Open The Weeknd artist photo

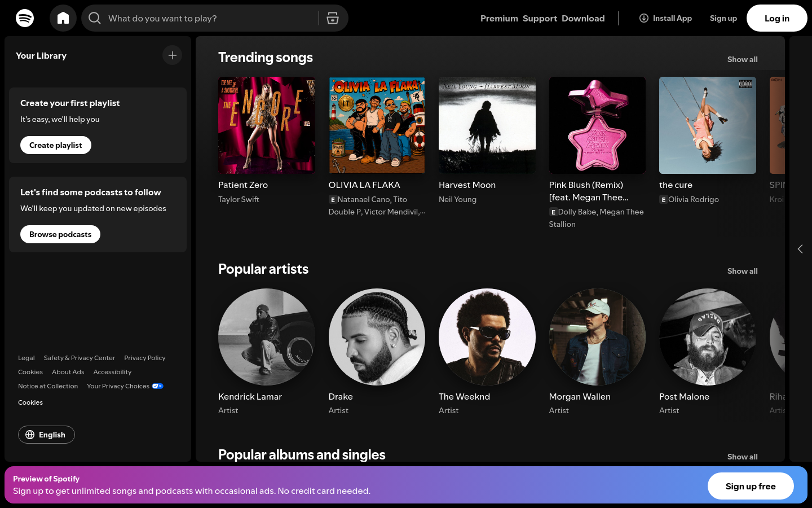point(487,337)
